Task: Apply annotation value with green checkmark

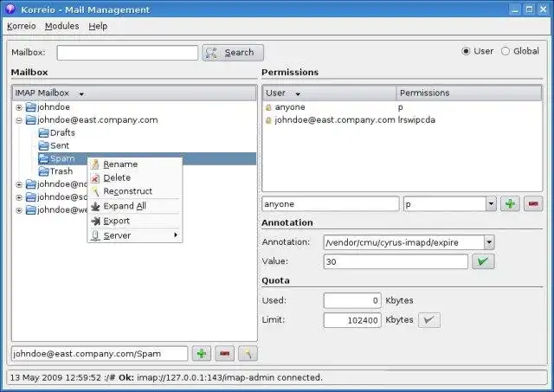Action: pyautogui.click(x=483, y=261)
